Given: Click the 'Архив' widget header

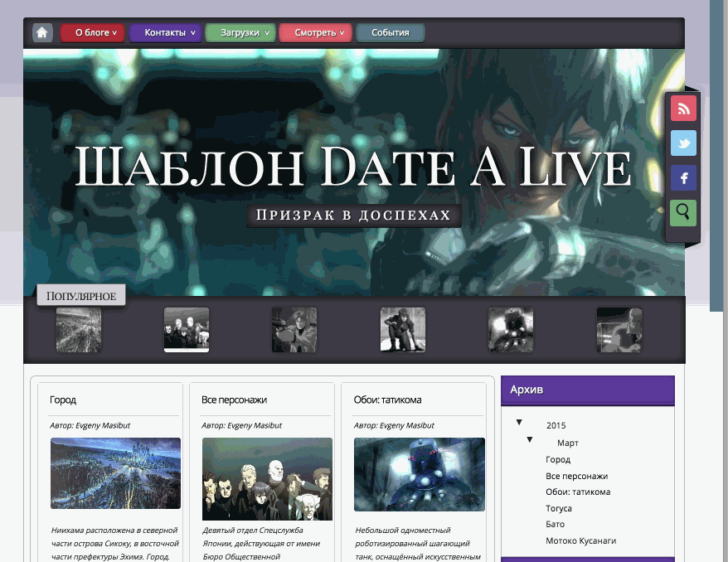Looking at the screenshot, I should tap(588, 390).
